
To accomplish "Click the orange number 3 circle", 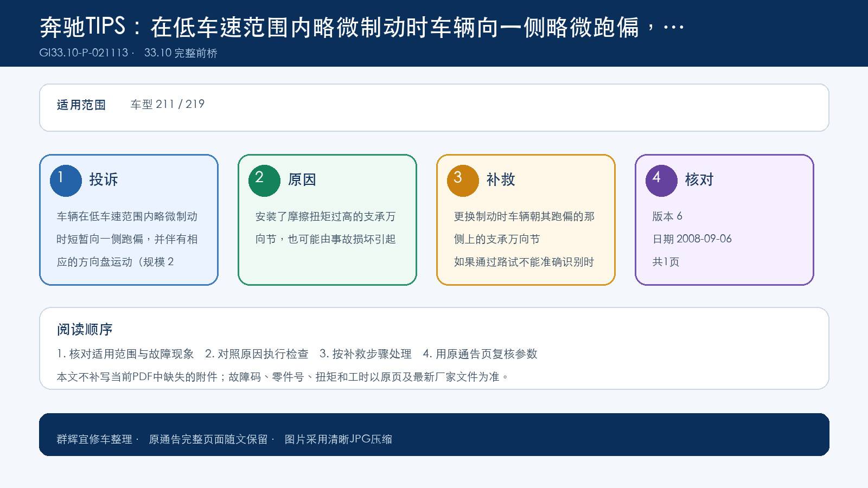I will point(463,181).
